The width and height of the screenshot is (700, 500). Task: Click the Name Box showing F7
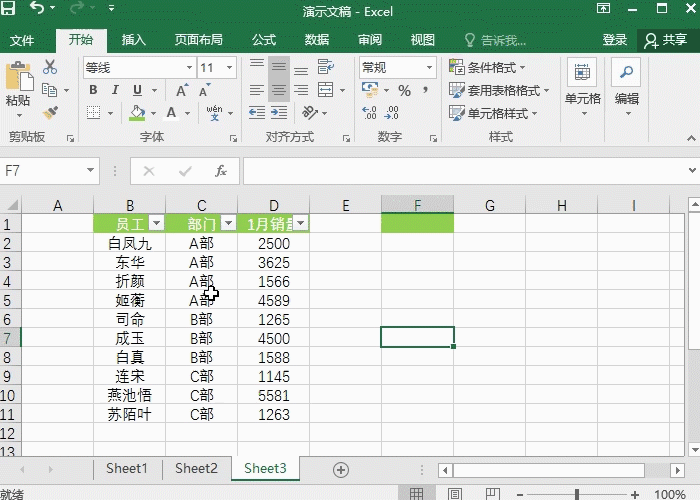[x=40, y=171]
